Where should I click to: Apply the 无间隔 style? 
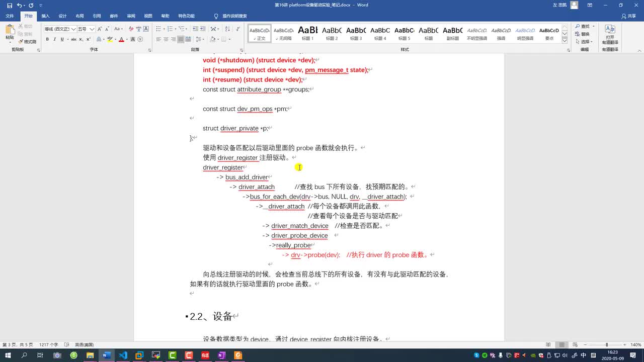[284, 33]
